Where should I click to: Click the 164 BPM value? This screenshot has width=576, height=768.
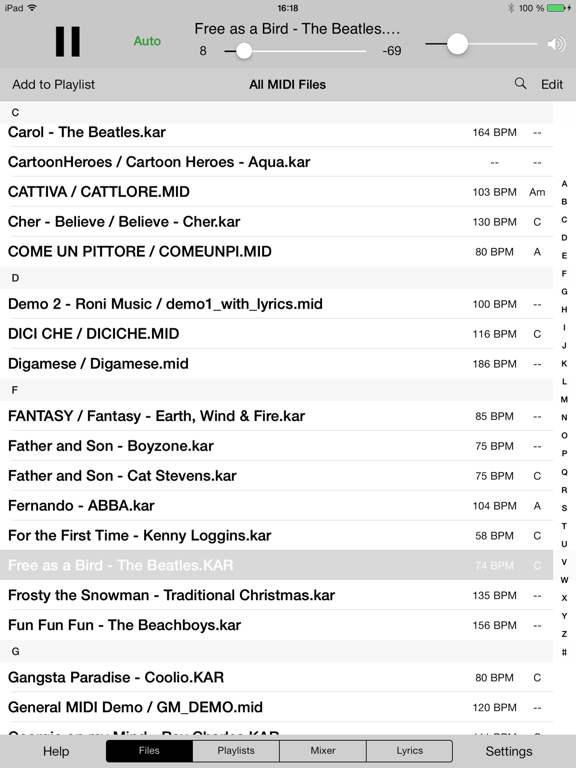point(494,133)
